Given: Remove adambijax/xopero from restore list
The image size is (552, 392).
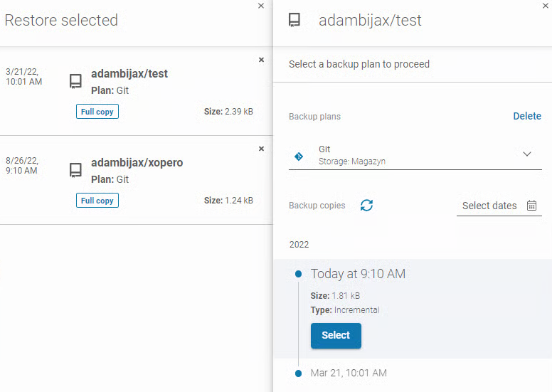Looking at the screenshot, I should [x=261, y=149].
